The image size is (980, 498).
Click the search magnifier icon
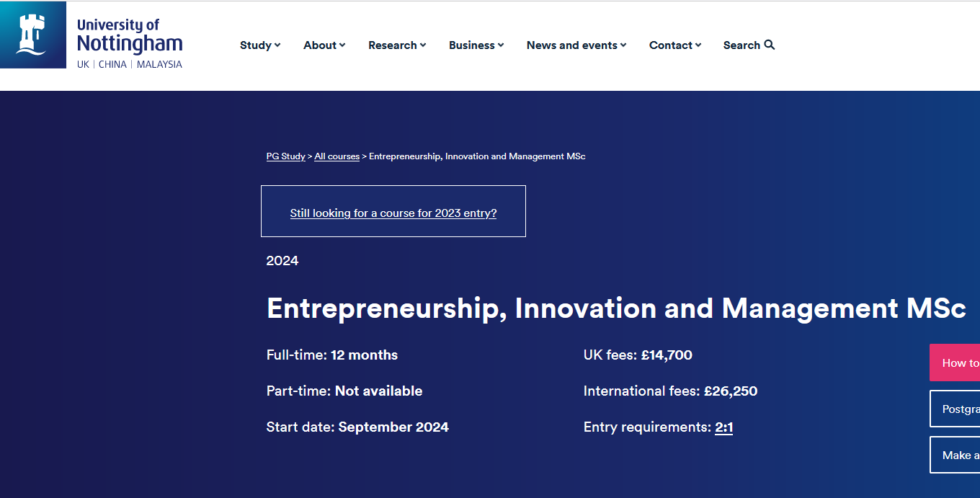click(x=770, y=45)
